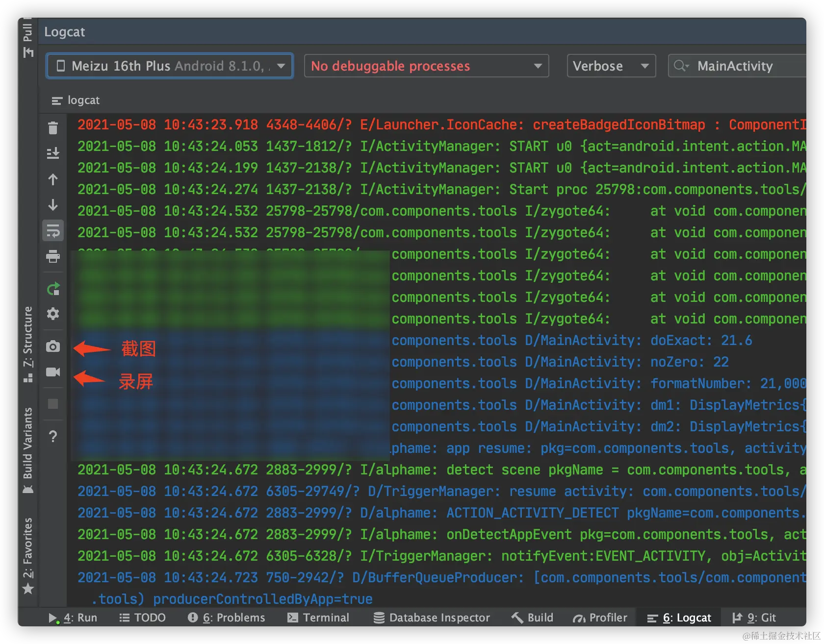The image size is (824, 644).
Task: Open the 6: Problems tool window
Action: tap(226, 618)
